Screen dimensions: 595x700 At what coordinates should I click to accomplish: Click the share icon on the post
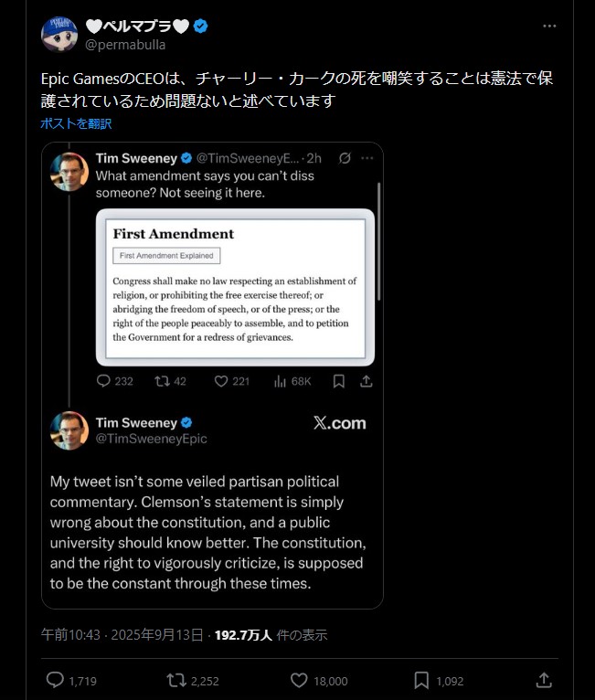(543, 680)
